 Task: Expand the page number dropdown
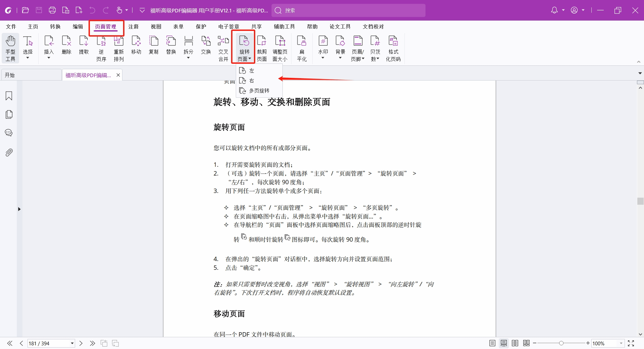[x=72, y=343]
